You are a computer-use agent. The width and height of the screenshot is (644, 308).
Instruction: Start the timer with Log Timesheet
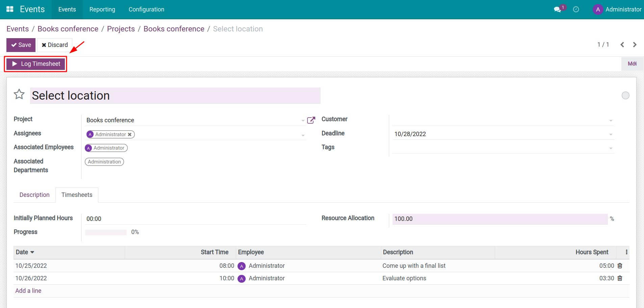point(35,63)
